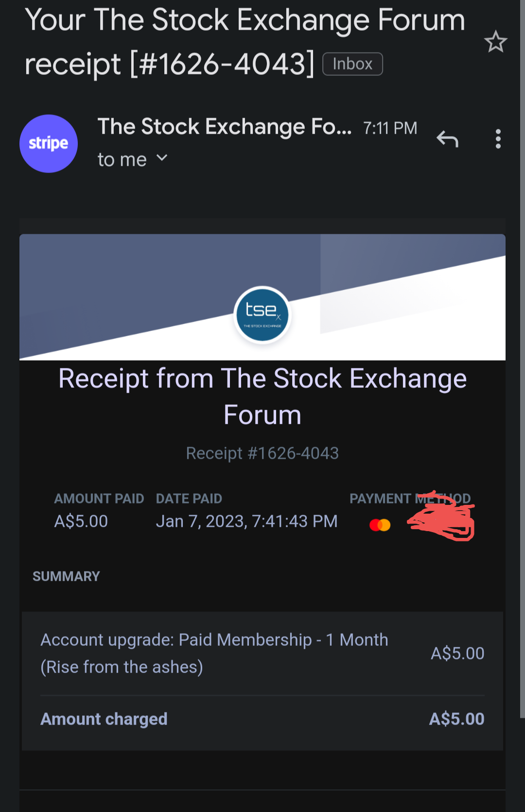Image resolution: width=525 pixels, height=812 pixels.
Task: Tap the "Account upgrade: Paid Membership" line item
Action: pyautogui.click(x=214, y=653)
